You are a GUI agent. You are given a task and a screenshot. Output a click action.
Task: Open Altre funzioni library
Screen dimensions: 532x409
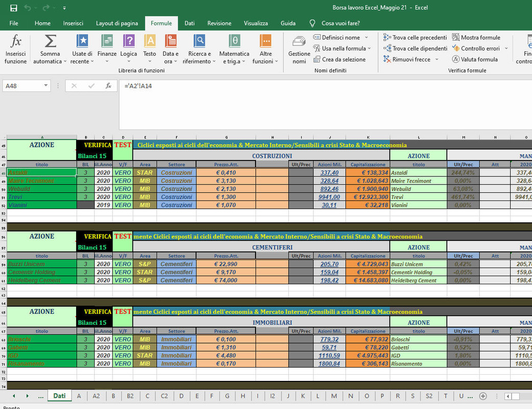265,49
